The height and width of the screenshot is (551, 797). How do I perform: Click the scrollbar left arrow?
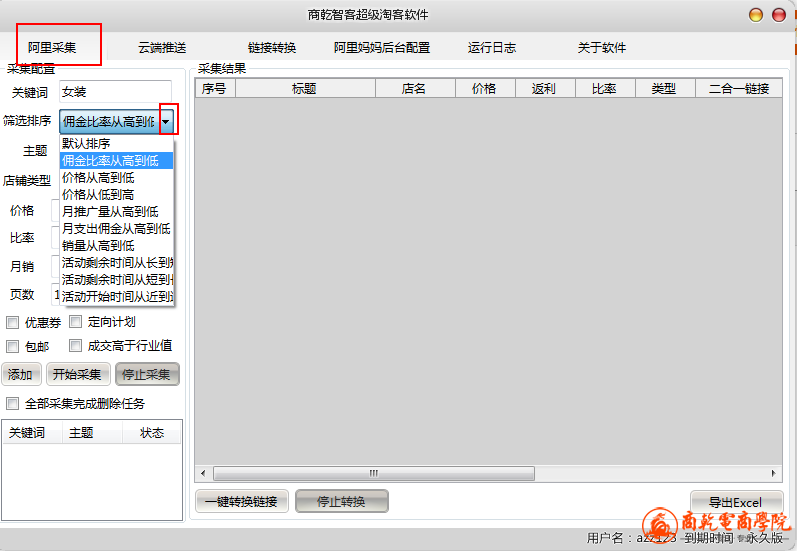coord(203,473)
